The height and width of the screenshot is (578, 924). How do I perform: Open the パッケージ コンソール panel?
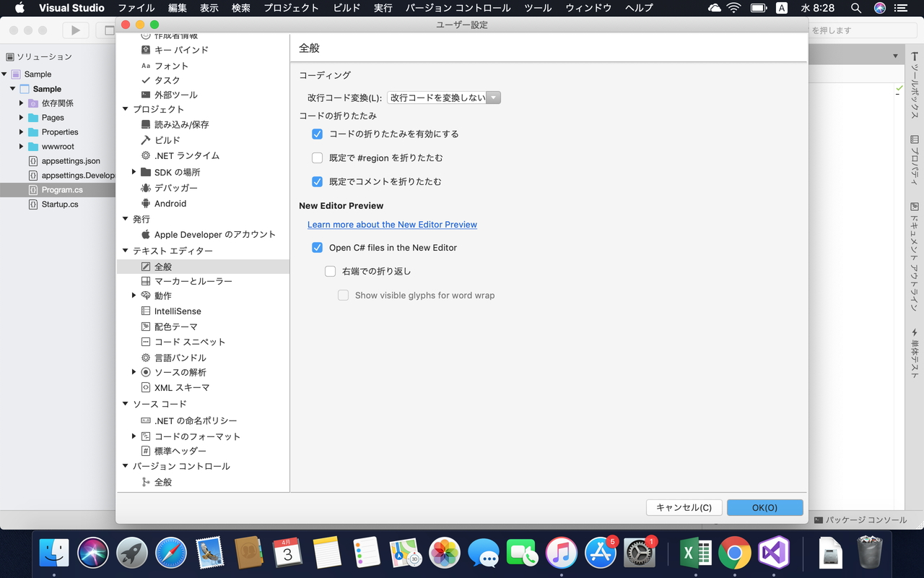(x=865, y=519)
